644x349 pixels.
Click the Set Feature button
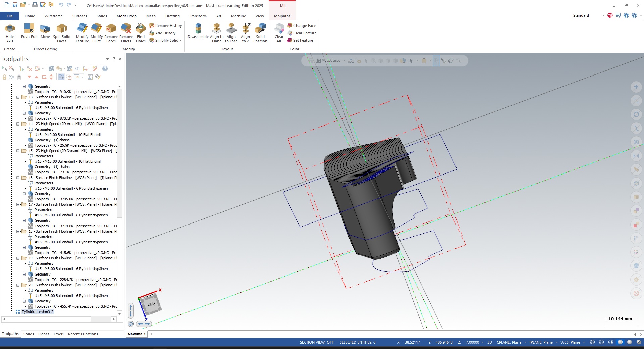(300, 40)
